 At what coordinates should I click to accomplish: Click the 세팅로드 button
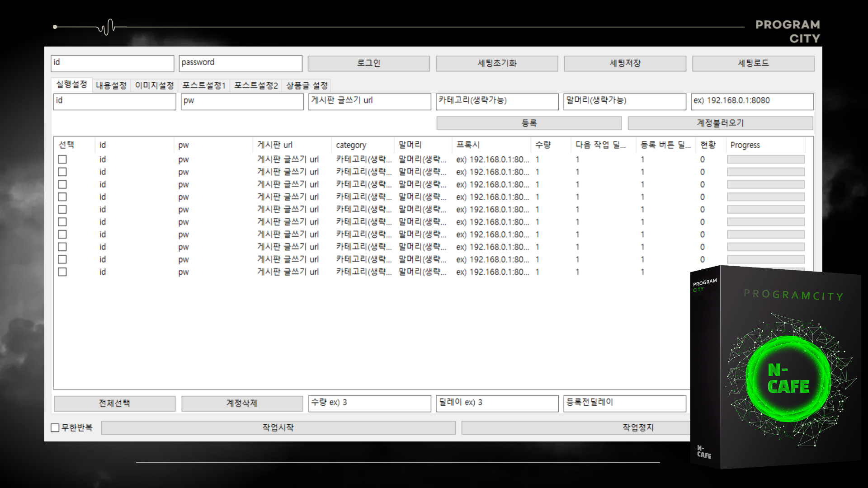[x=753, y=63]
